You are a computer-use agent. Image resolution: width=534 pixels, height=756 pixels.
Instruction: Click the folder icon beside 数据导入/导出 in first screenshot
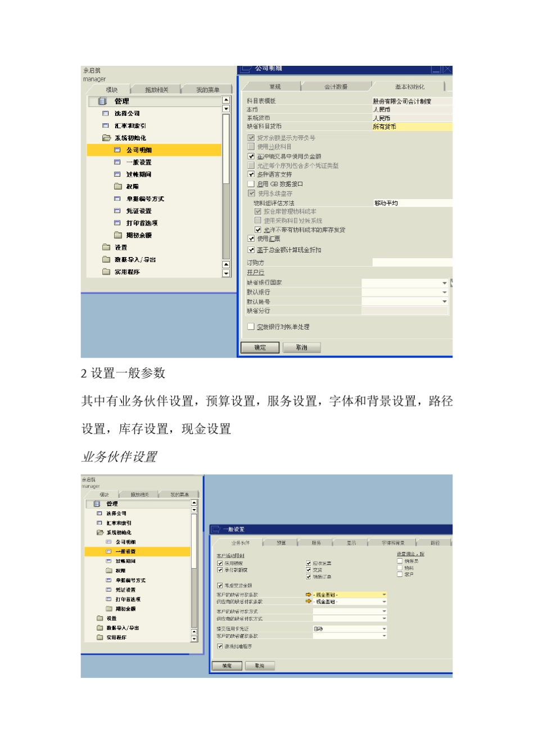pyautogui.click(x=106, y=259)
